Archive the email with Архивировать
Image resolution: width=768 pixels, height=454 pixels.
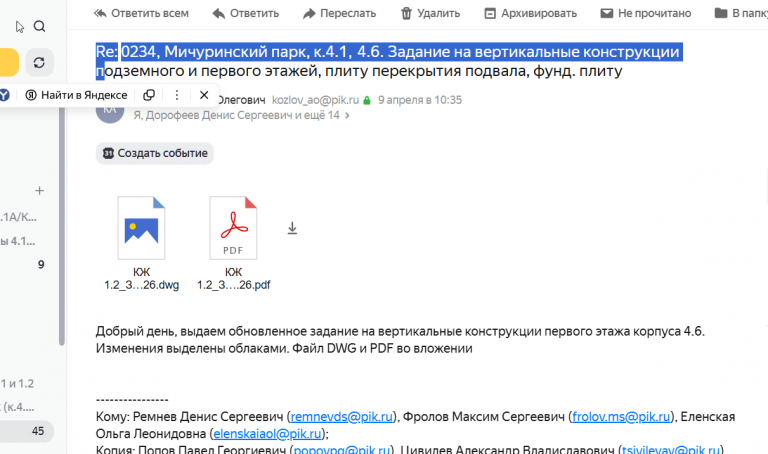[x=530, y=13]
